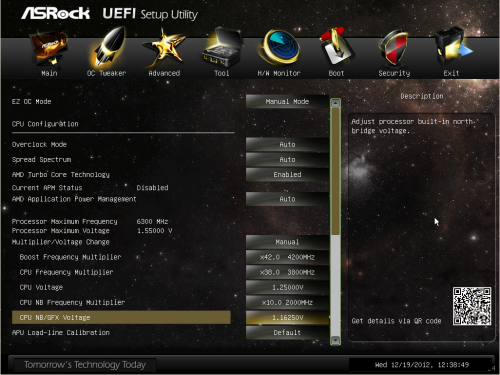Screen dimensions: 500x375
Task: Open the EZ OC Mode Manual Mode dropdown
Action: [x=287, y=102]
